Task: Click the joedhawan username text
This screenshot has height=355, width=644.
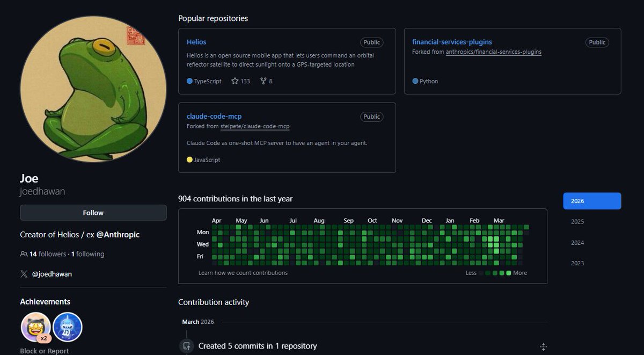Action: 42,191
